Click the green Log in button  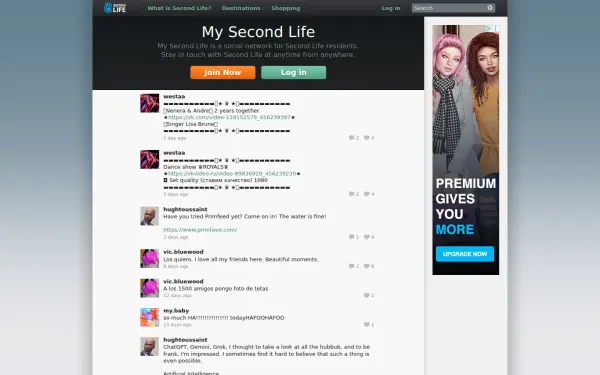[293, 72]
